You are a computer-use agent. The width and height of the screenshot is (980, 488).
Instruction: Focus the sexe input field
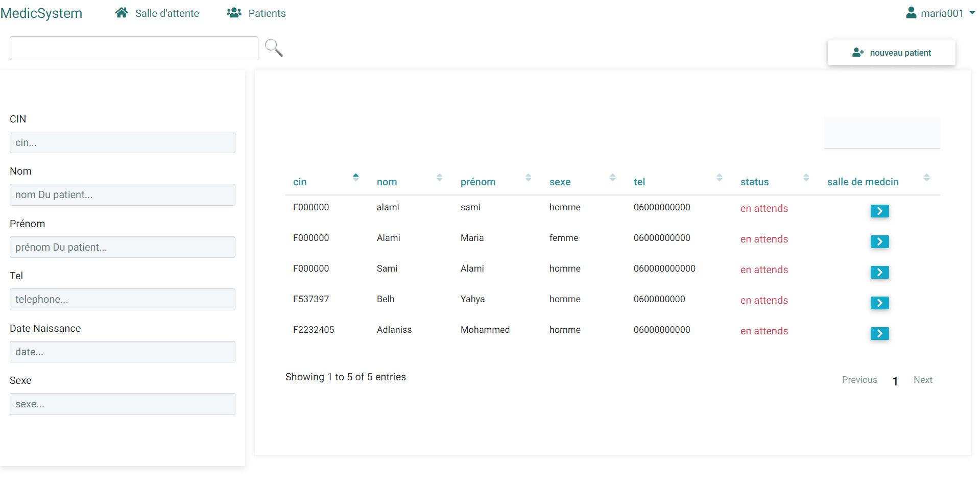point(123,404)
